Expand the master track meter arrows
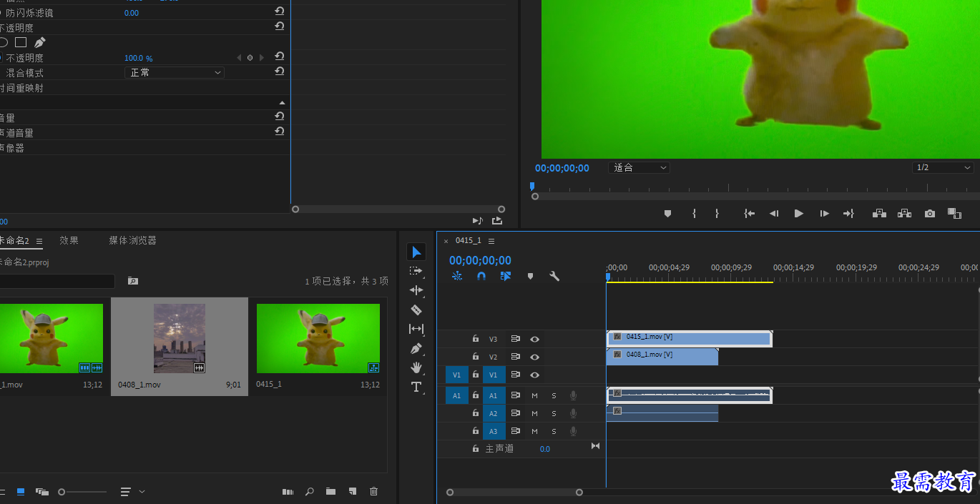Image resolution: width=980 pixels, height=504 pixels. (595, 446)
